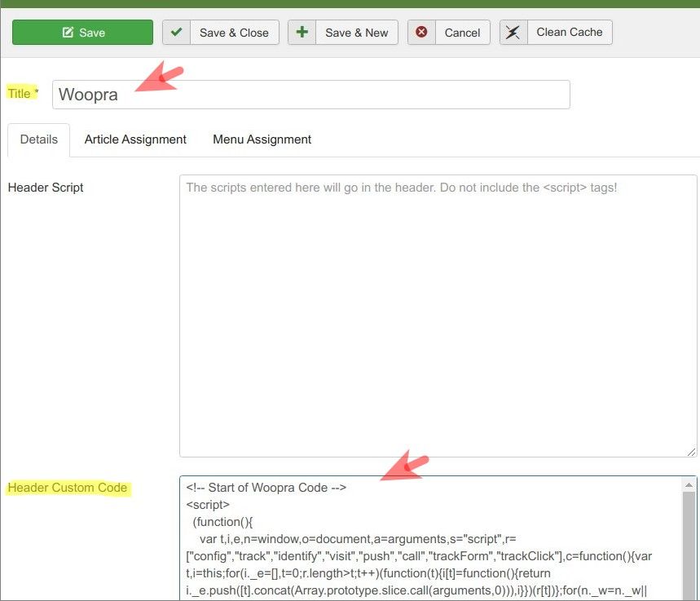Choose the Save & New label
The width and height of the screenshot is (700, 601).
(x=357, y=33)
